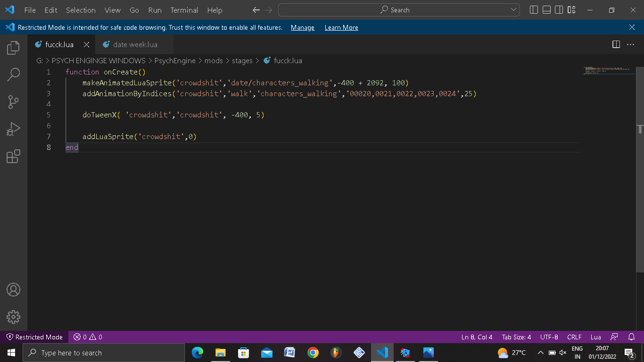Toggle the panel layout control

pos(546,10)
